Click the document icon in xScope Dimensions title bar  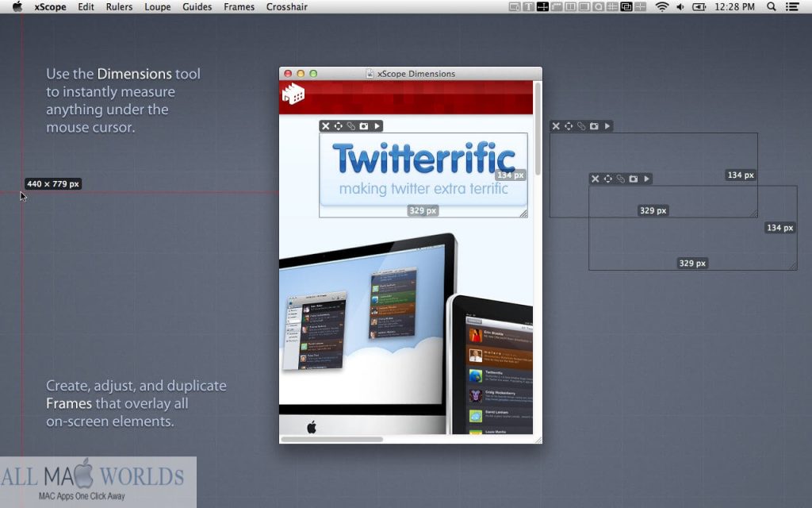click(370, 74)
